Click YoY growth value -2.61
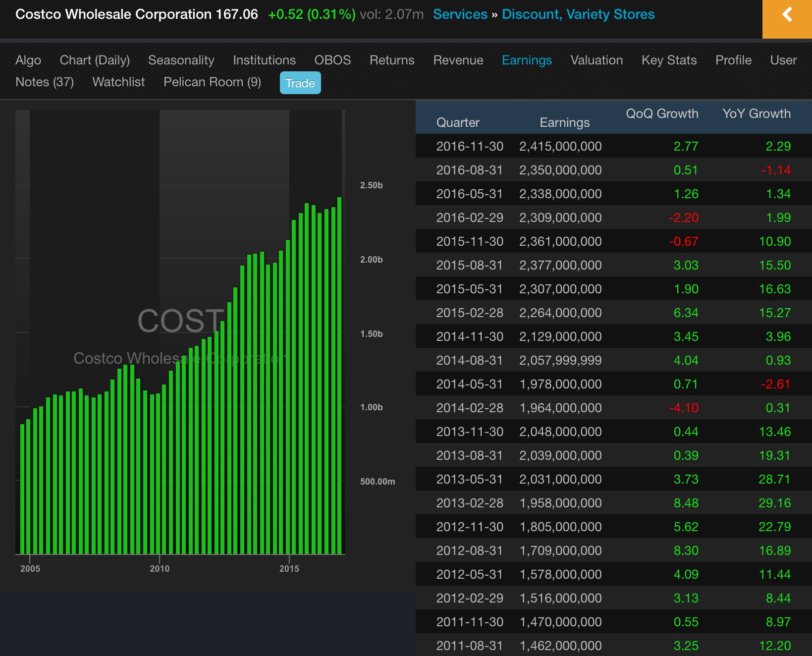Image resolution: width=812 pixels, height=656 pixels. (776, 384)
